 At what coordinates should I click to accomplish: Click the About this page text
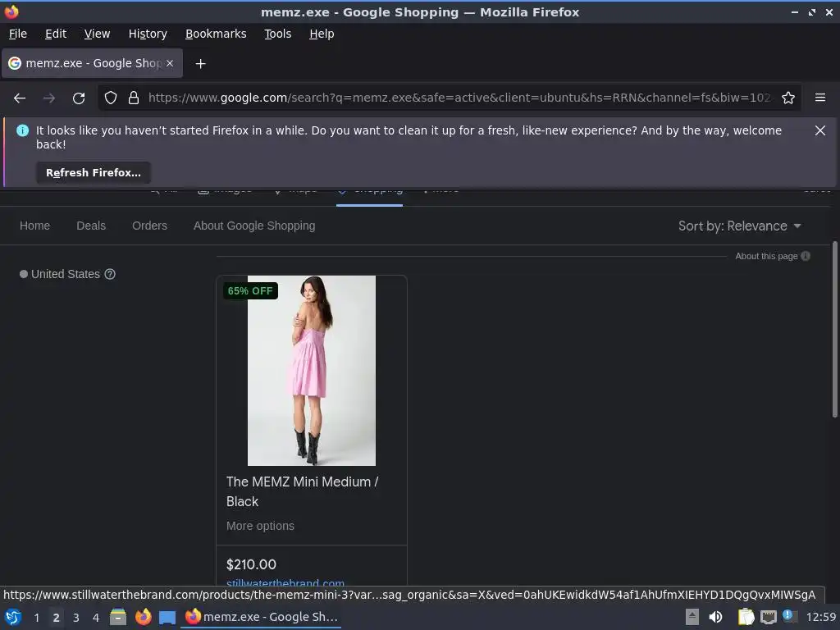[x=766, y=256]
